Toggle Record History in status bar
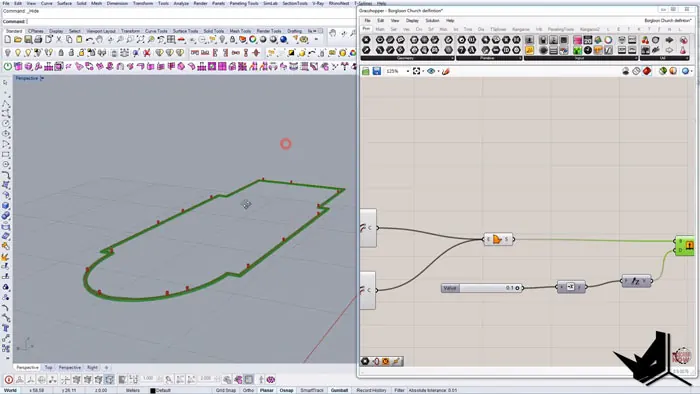 [x=371, y=390]
